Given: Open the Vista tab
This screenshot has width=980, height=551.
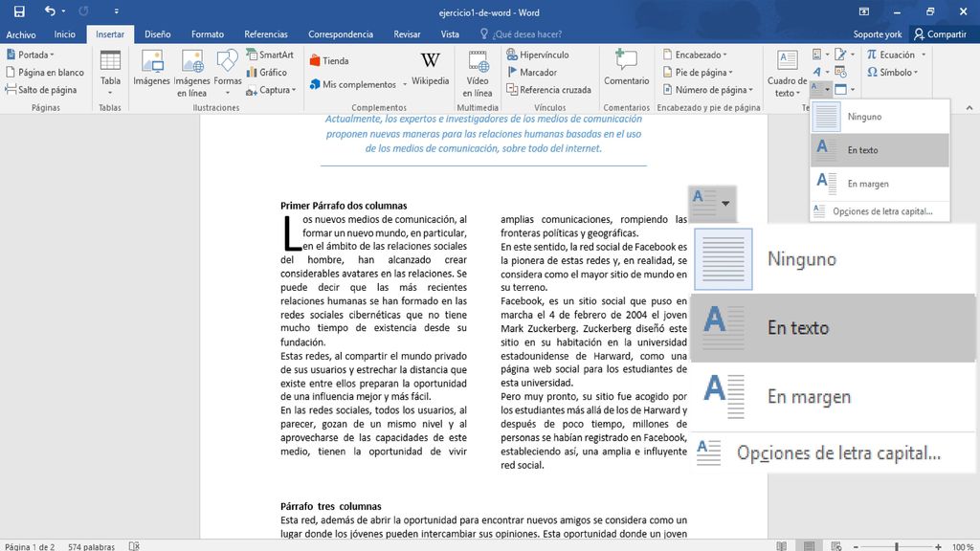Looking at the screenshot, I should click(450, 34).
